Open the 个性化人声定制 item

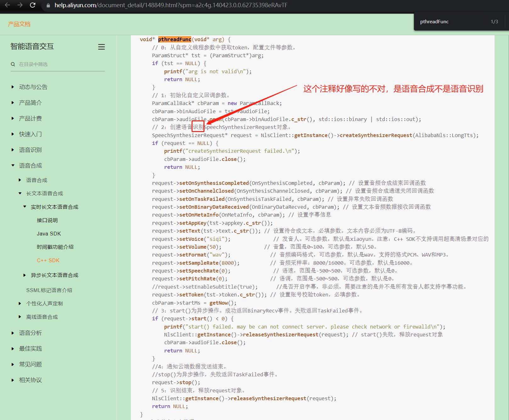coord(44,303)
